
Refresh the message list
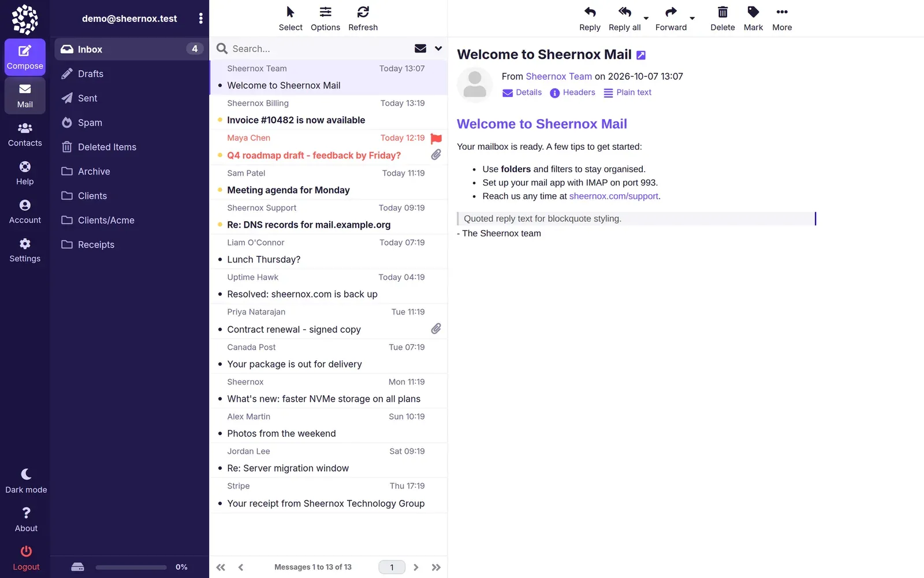coord(363,18)
